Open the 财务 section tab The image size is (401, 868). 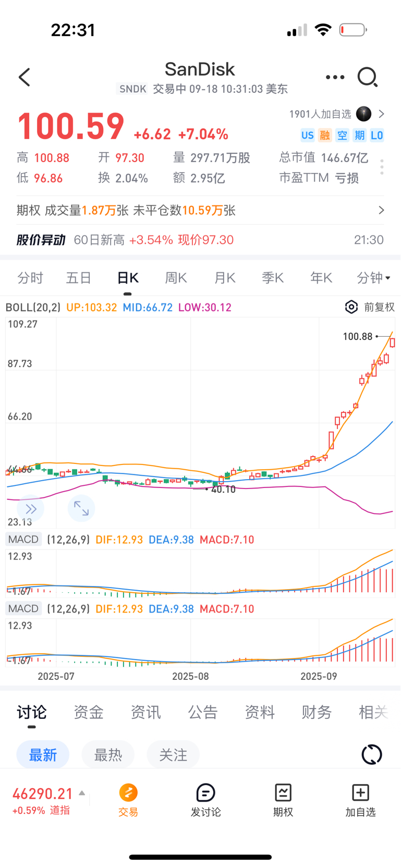coord(317,712)
